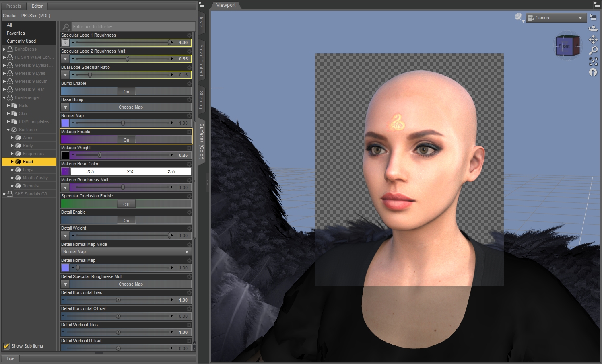Click Choose Map for Base Bump
Screen dimensions: 602x364
click(x=130, y=107)
